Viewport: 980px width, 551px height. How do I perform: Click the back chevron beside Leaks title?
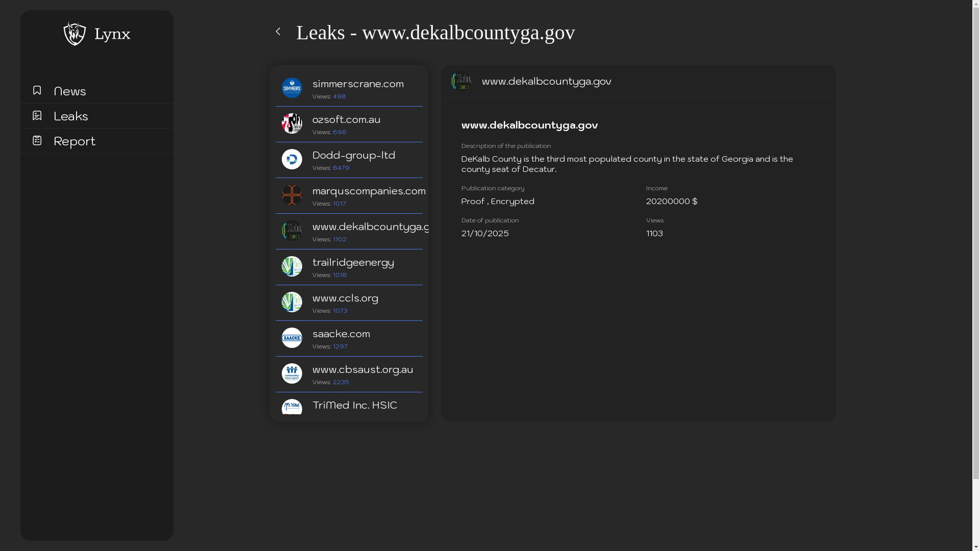278,32
